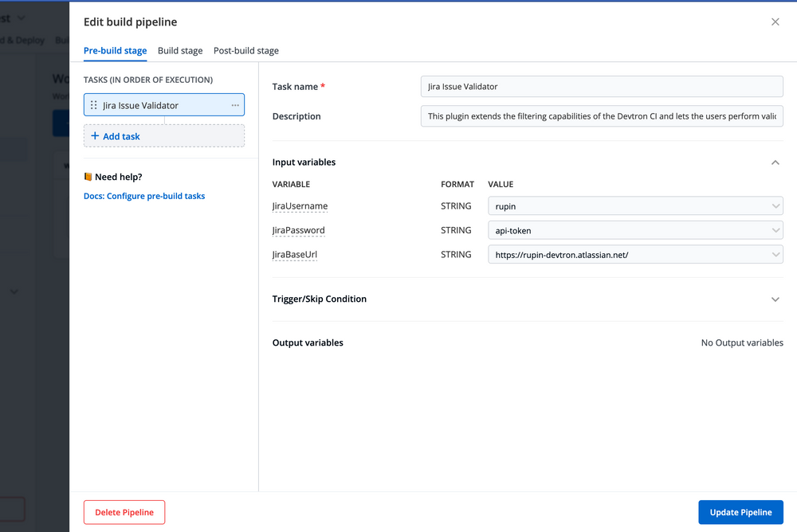797x532 pixels.
Task: Collapse the Input variables section
Action: click(775, 162)
